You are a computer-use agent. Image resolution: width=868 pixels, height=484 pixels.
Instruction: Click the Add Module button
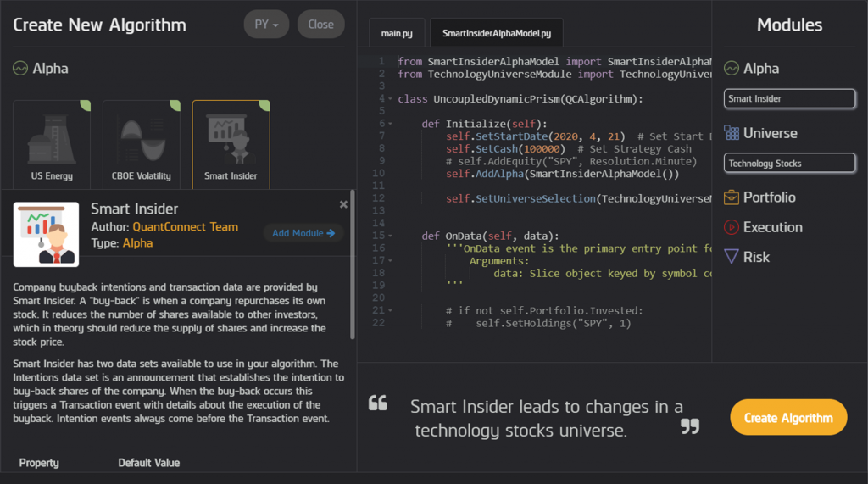coord(303,233)
